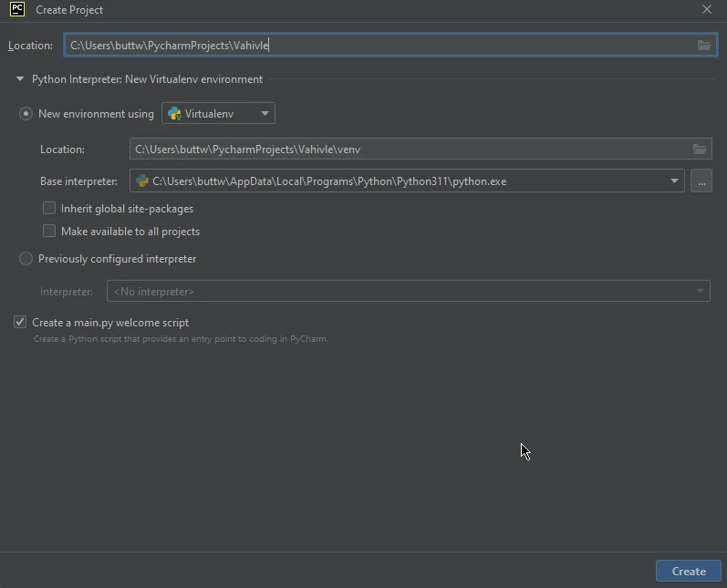Expand the Base interpreter dropdown arrow
The image size is (727, 588).
coord(674,181)
